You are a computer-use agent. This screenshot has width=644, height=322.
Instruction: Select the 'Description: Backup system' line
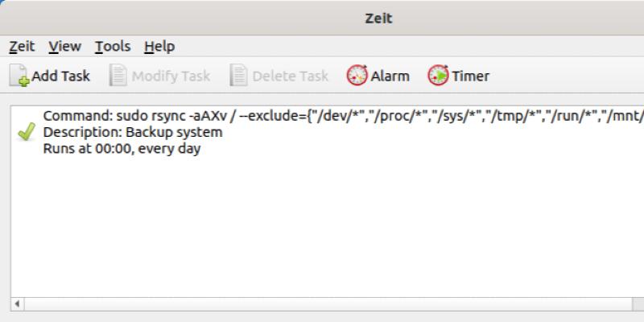click(133, 132)
